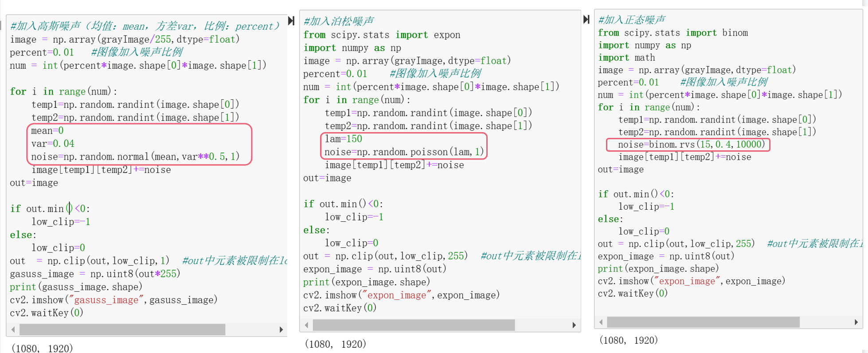Click the left scroll arrow of the Gaussian noise cell
This screenshot has width=868, height=353.
tap(13, 329)
